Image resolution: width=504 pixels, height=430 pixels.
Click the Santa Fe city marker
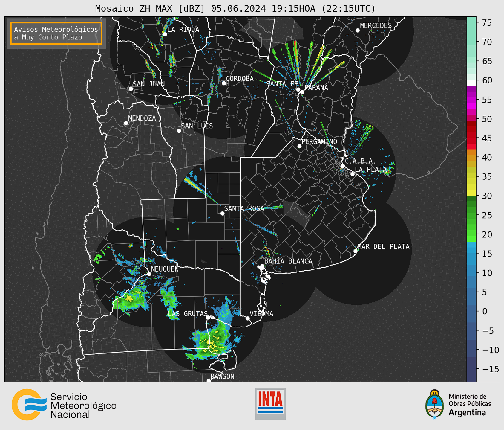coord(298,89)
